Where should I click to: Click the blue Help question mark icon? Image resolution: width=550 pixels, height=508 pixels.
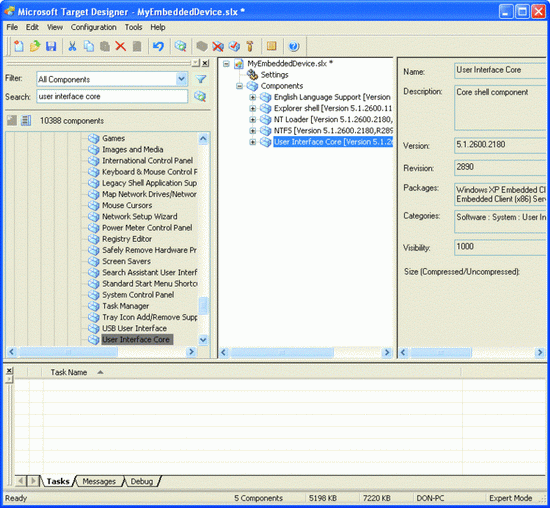294,46
